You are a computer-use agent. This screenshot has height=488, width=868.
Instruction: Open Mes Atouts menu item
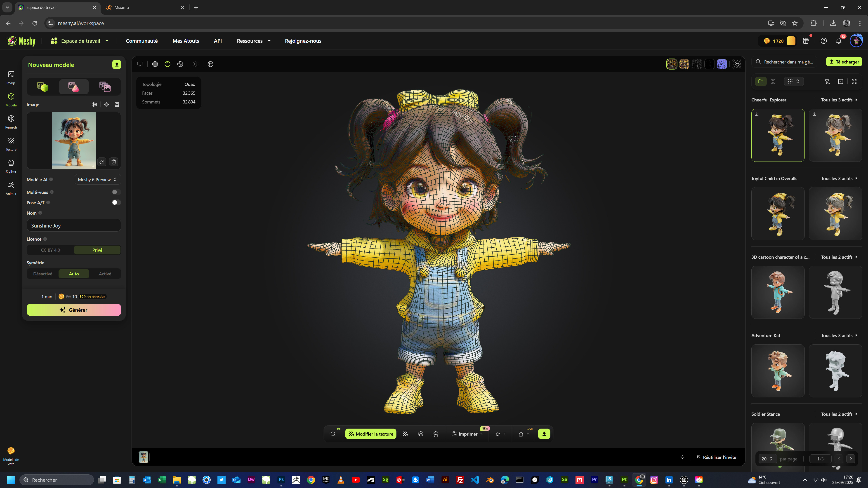pos(186,41)
